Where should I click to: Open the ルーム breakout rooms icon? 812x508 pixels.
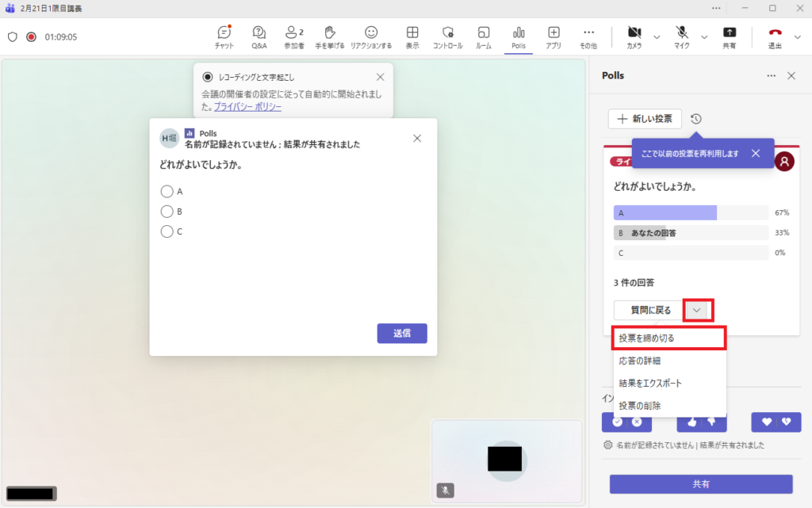(484, 33)
